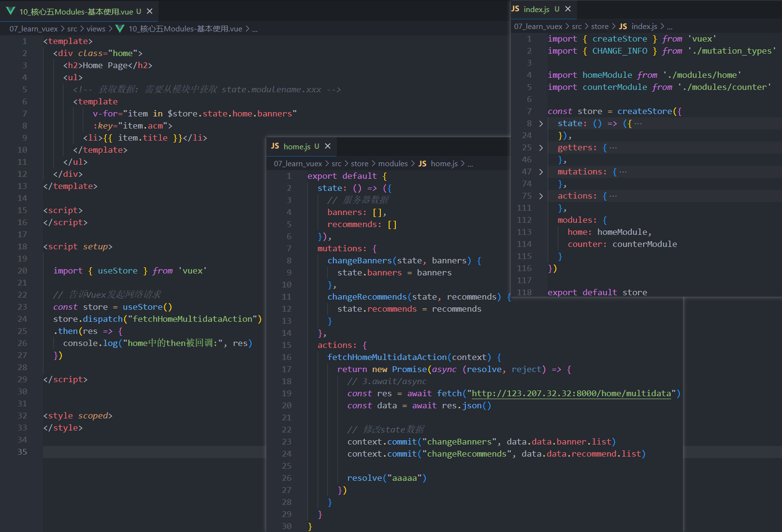
Task: Click 'counterModule' import in index.js line 5
Action: [x=615, y=87]
